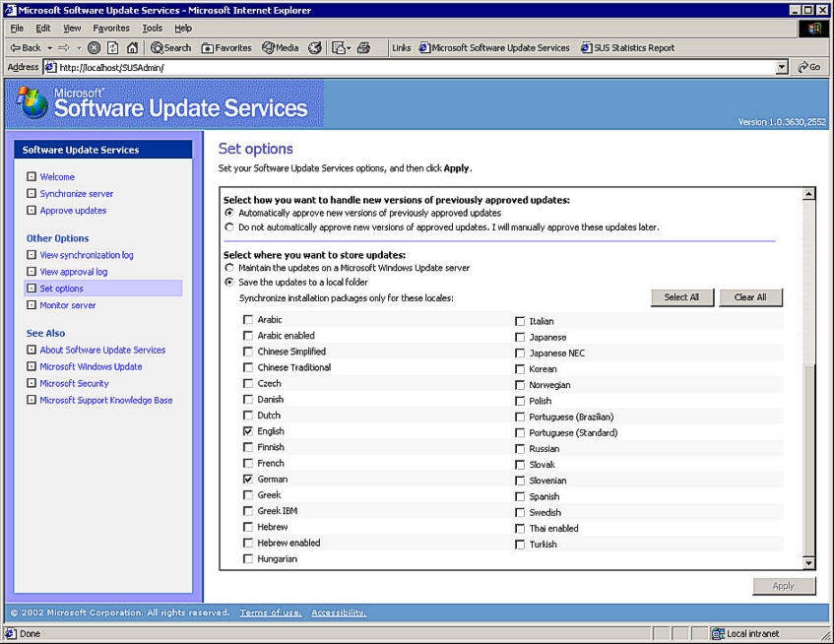This screenshot has width=834, height=644.
Task: Show browsing History from the toolbar icon
Action: pos(315,48)
